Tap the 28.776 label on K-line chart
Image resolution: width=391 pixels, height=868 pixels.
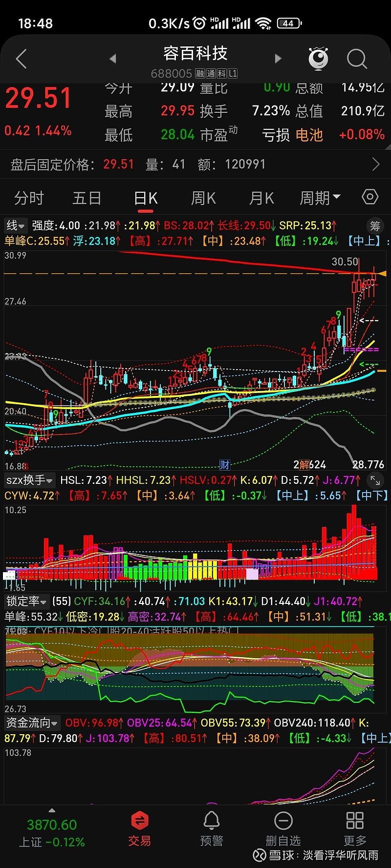368,464
